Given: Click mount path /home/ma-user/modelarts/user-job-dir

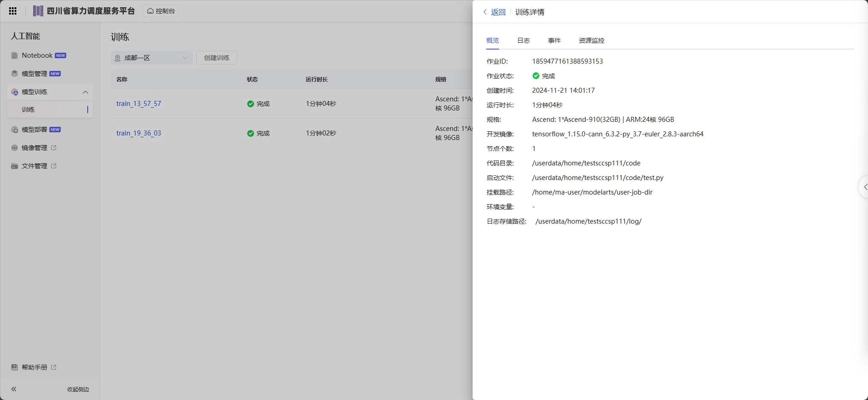Looking at the screenshot, I should [592, 192].
